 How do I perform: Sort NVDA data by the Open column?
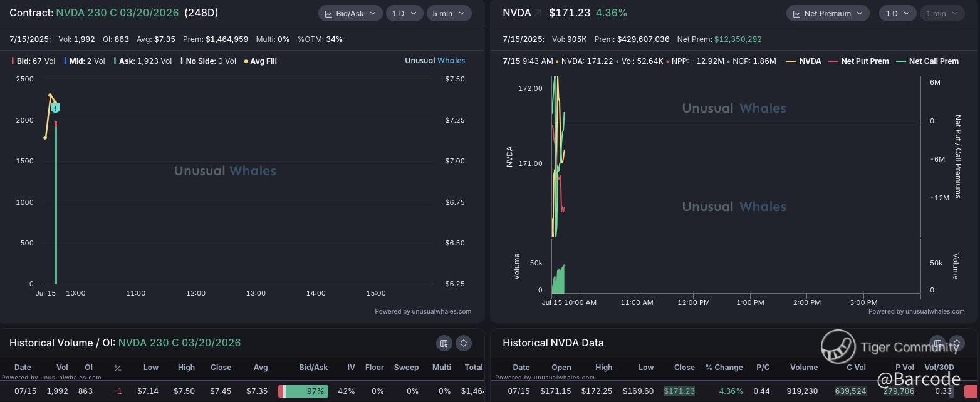pyautogui.click(x=561, y=368)
